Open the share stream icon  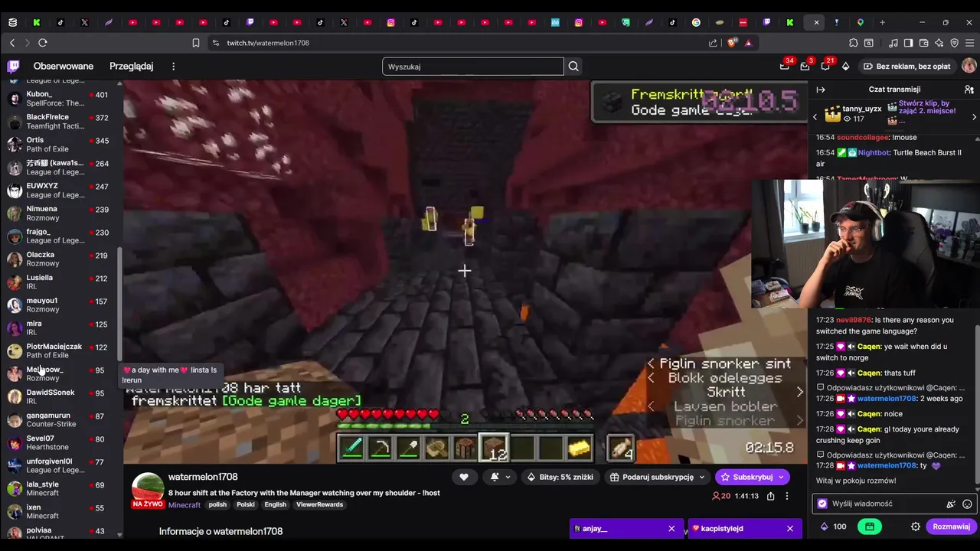770,496
